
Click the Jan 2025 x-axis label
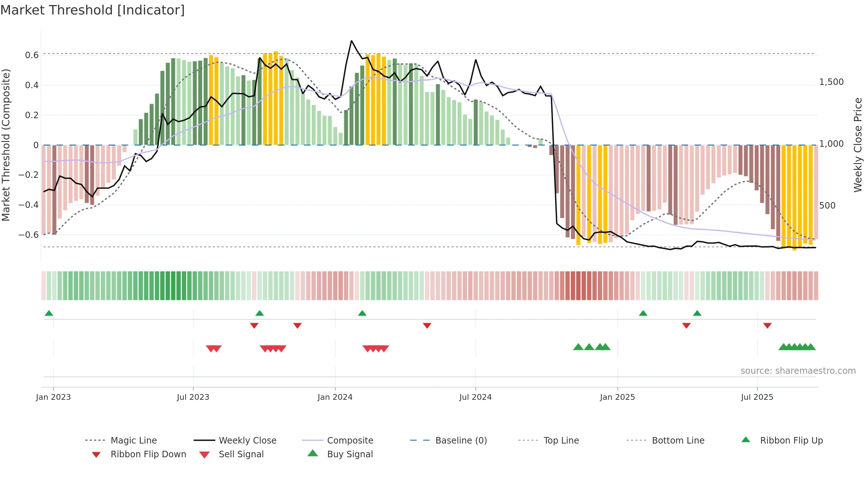[x=618, y=397]
